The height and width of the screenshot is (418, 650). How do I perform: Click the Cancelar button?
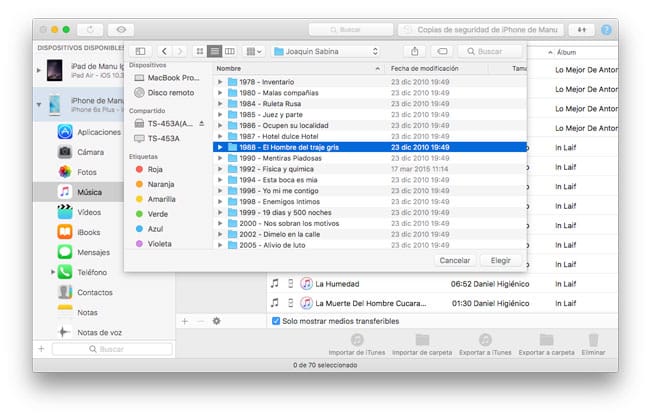click(x=455, y=260)
